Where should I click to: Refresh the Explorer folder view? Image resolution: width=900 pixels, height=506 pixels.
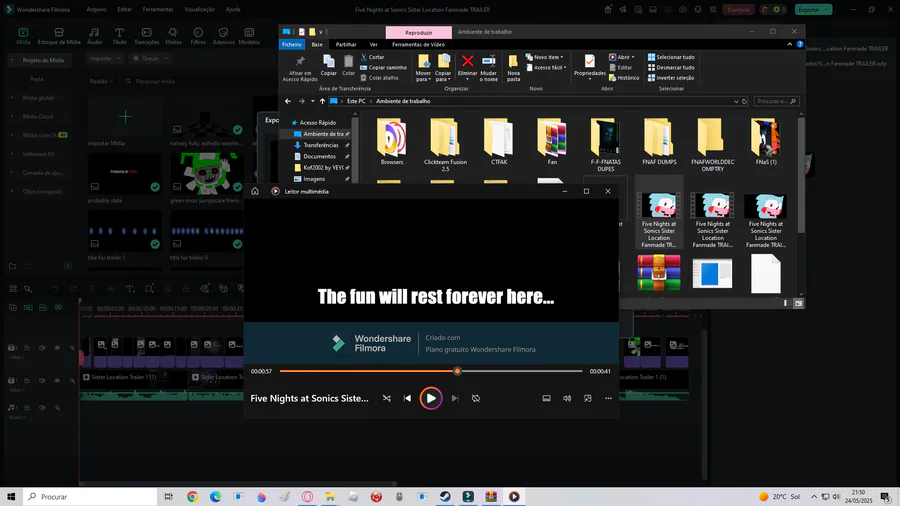[744, 101]
